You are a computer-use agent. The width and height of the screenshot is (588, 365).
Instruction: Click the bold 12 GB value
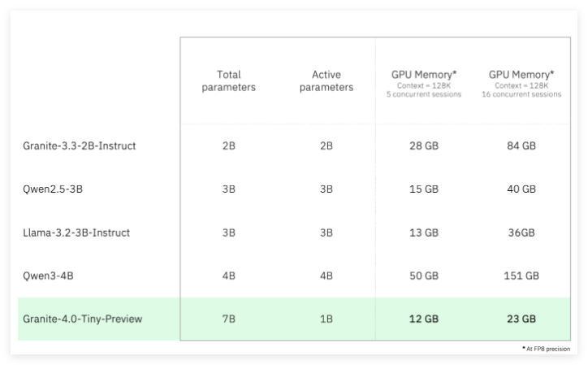pyautogui.click(x=426, y=319)
